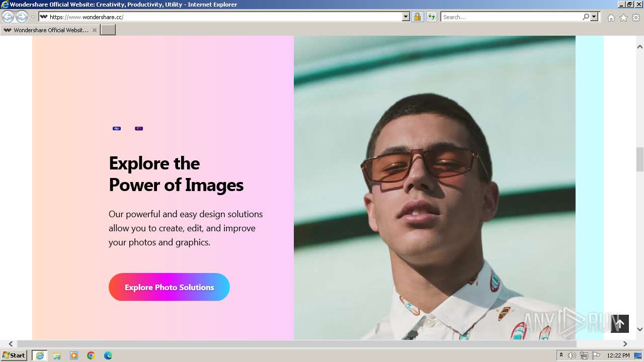Click the man with sunglasses photo
The height and width of the screenshot is (362, 644).
pyautogui.click(x=435, y=188)
